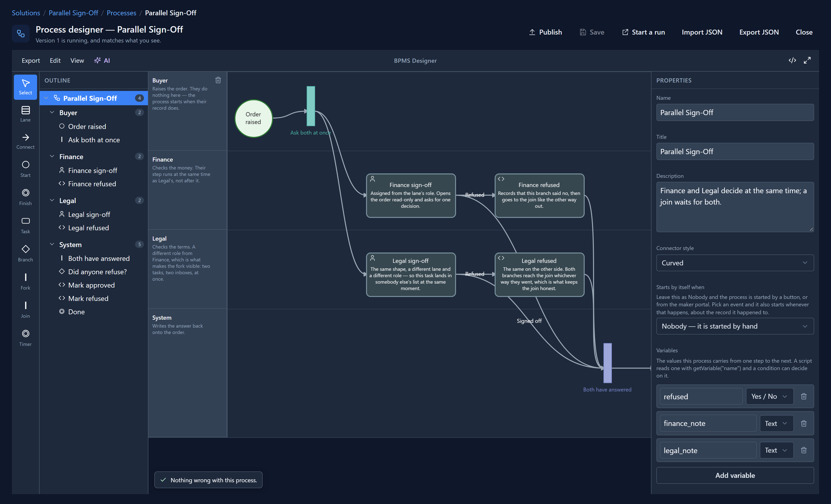Screen dimensions: 831x504
Task: Select the Join tool
Action: coord(25,310)
